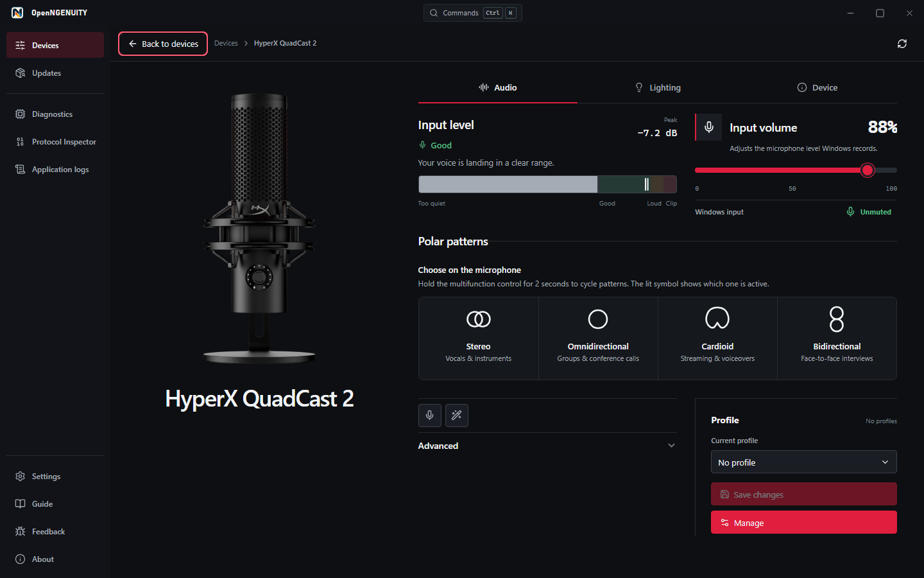Click the 'Current profile' label
Image resolution: width=924 pixels, height=578 pixels.
pyautogui.click(x=734, y=441)
